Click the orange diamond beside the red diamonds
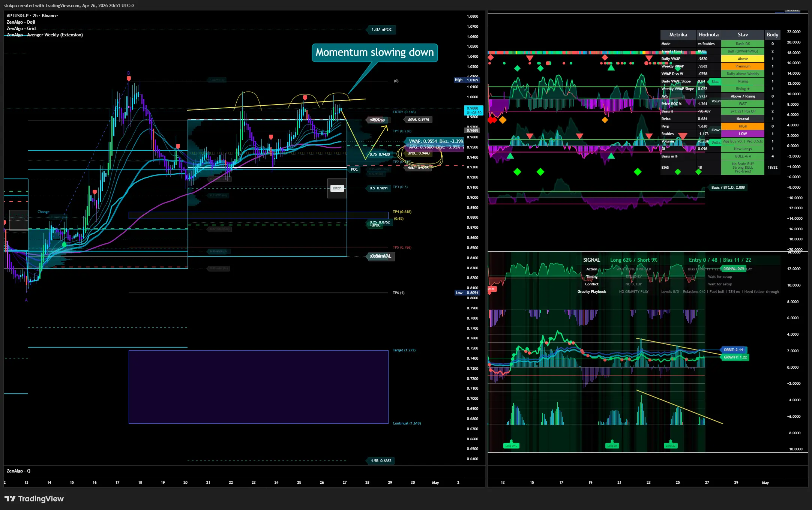812x510 pixels. [x=503, y=120]
